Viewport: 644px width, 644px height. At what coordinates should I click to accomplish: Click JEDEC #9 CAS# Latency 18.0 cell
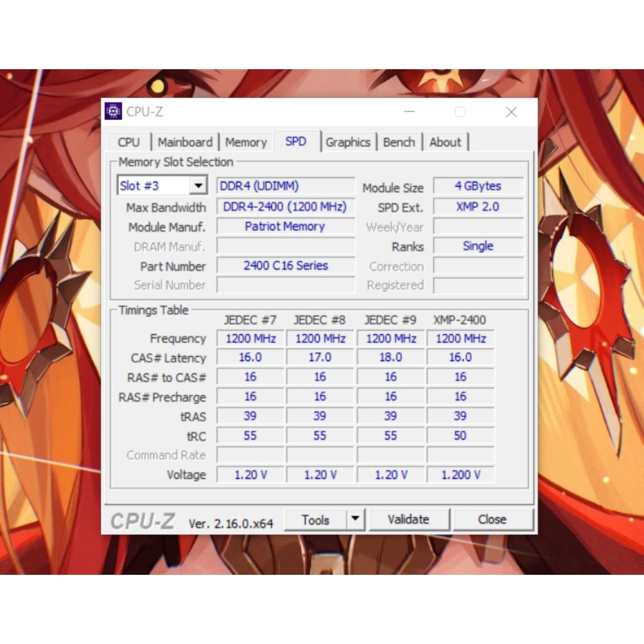391,357
